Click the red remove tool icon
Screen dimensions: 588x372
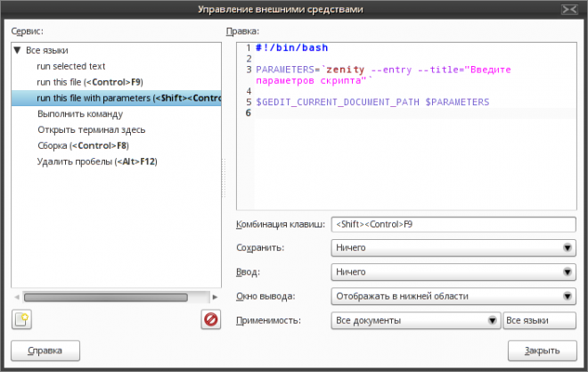(x=210, y=318)
